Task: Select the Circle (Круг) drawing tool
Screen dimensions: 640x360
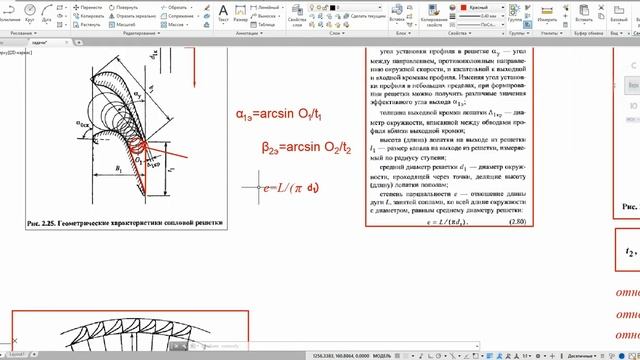Action: click(x=29, y=12)
